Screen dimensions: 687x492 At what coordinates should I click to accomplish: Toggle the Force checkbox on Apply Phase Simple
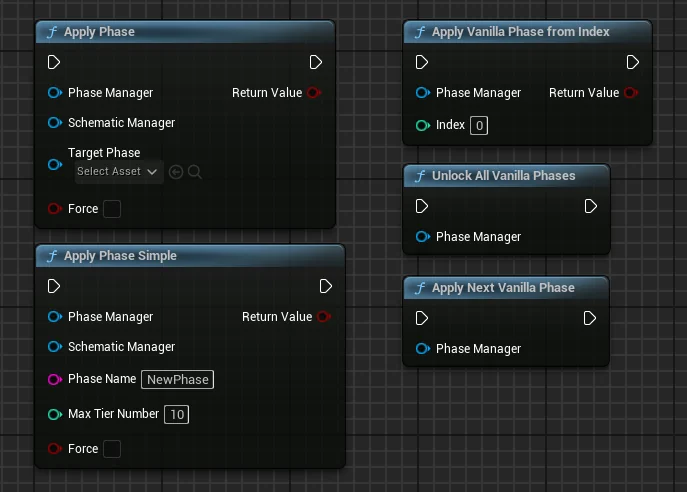[112, 449]
